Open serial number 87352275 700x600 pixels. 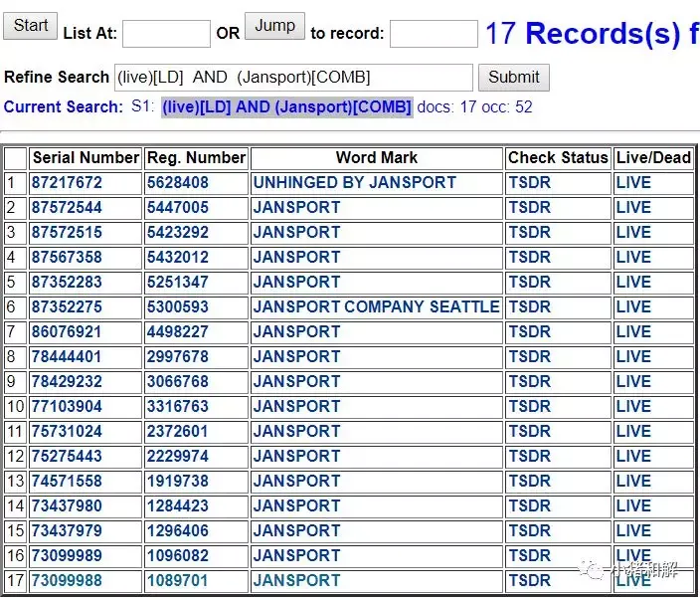coord(67,306)
